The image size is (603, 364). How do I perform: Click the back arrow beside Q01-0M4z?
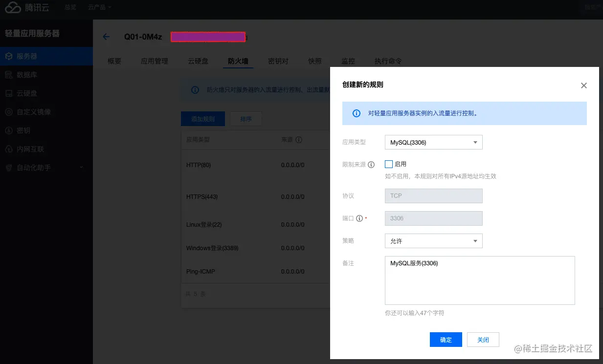(x=106, y=36)
